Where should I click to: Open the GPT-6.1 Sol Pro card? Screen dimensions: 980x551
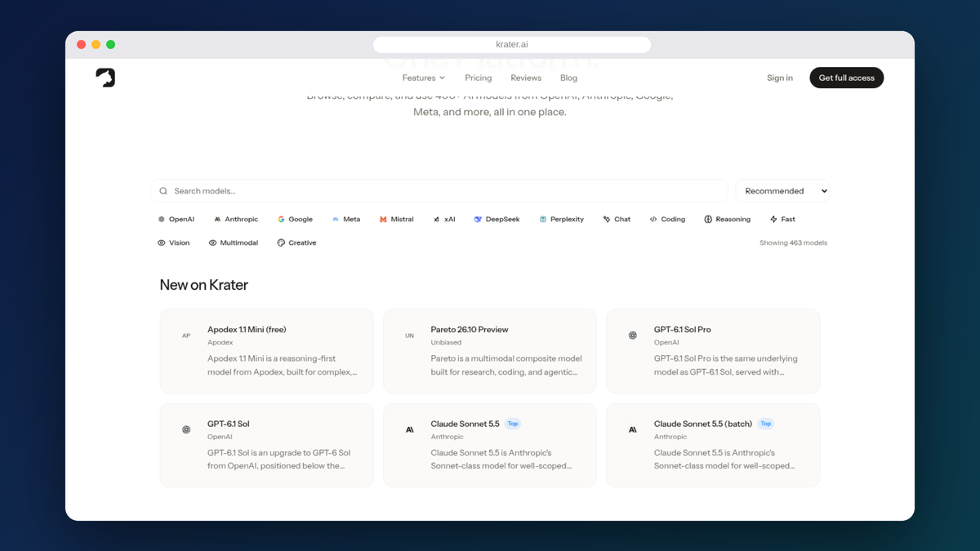[x=713, y=351]
